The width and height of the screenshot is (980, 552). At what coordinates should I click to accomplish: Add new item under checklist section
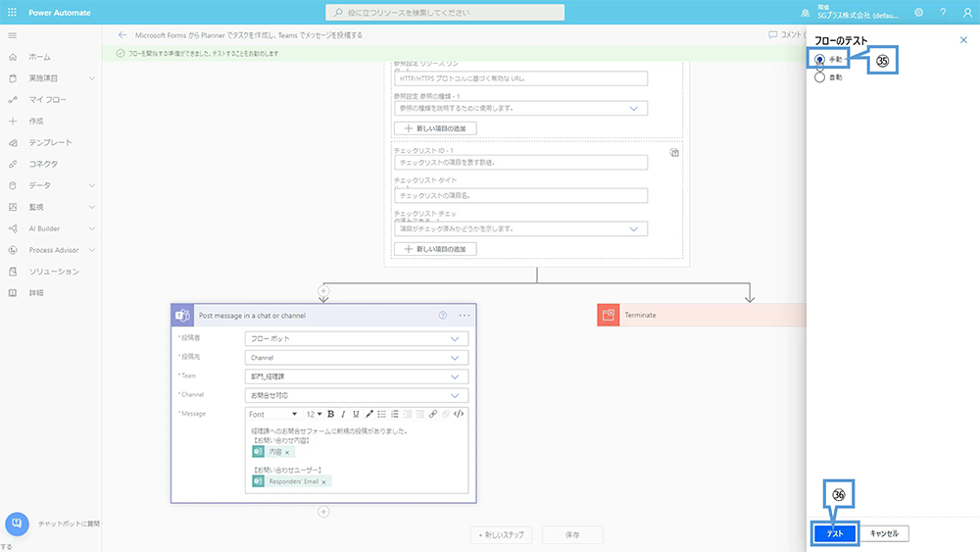coord(436,249)
